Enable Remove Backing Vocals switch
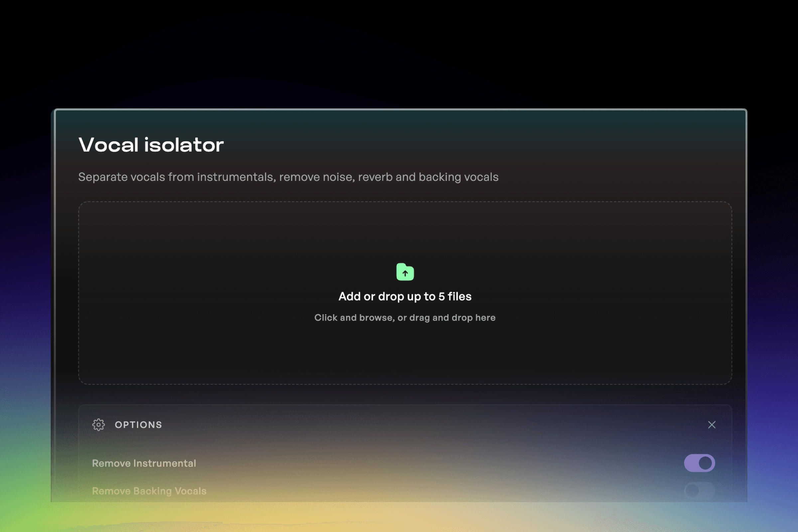The width and height of the screenshot is (798, 532). click(x=699, y=491)
